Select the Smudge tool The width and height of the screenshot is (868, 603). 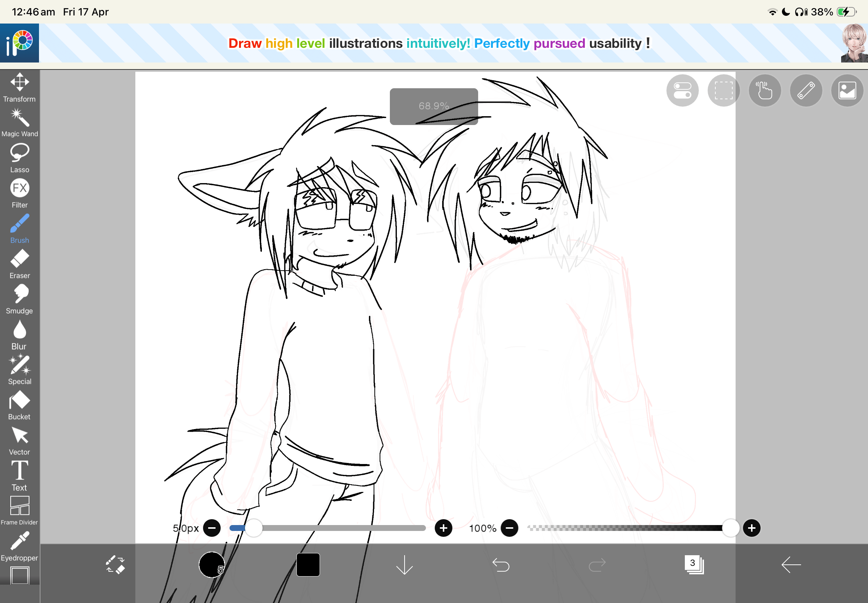coord(19,299)
